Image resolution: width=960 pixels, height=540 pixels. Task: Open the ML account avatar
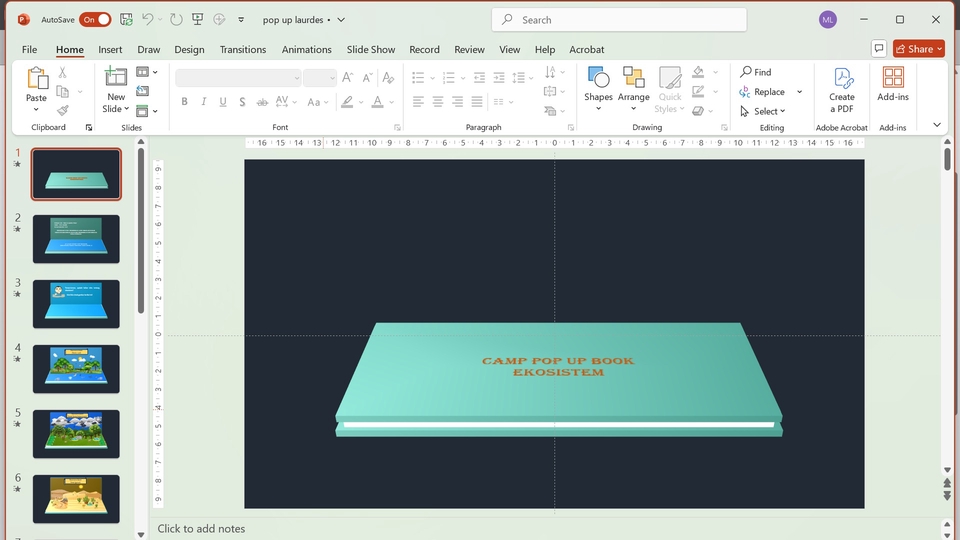pos(828,20)
